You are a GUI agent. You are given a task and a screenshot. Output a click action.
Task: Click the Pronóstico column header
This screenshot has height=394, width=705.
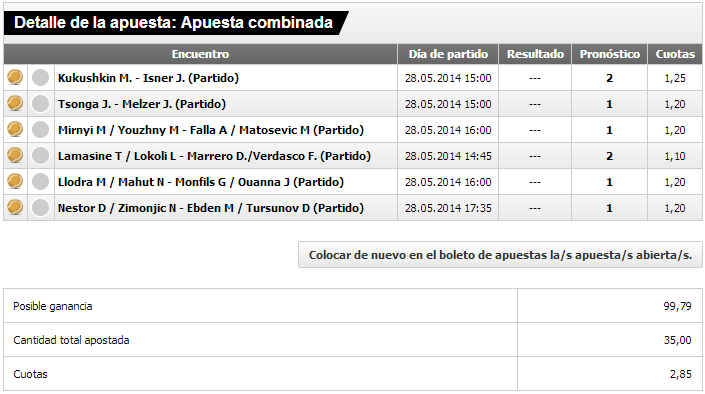[609, 54]
